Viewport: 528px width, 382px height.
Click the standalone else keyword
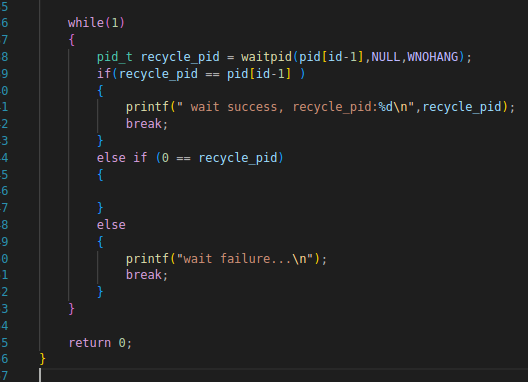pyautogui.click(x=111, y=225)
